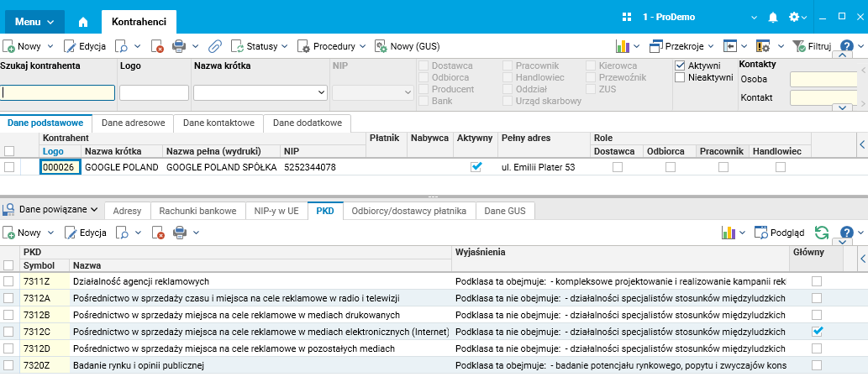
Task: Click the bar chart icon left of Przekroje
Action: point(623,46)
